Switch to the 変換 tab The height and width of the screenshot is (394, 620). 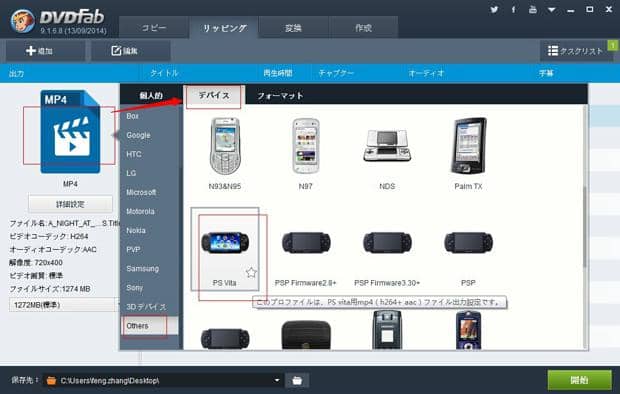pos(293,28)
